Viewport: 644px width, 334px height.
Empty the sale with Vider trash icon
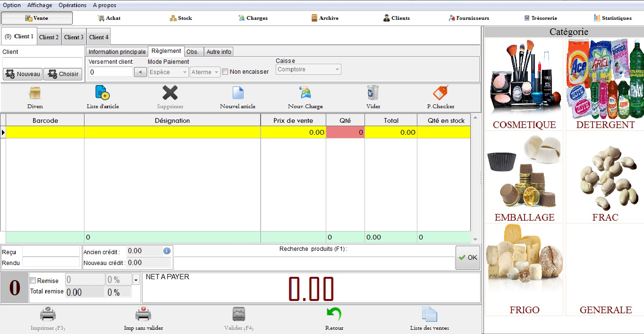[x=373, y=93]
